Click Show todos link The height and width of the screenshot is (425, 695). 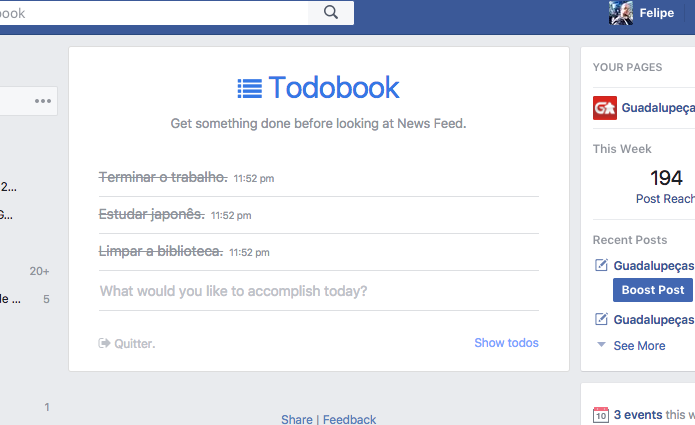coord(506,343)
